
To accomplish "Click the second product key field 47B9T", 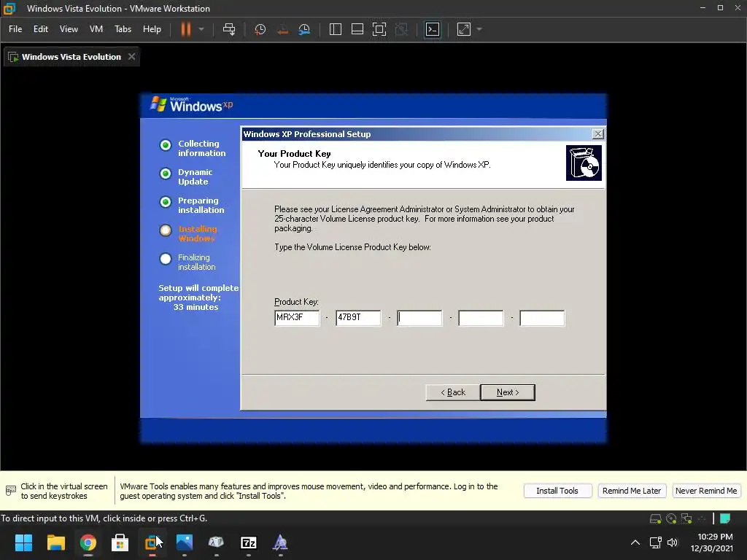I will 358,318.
